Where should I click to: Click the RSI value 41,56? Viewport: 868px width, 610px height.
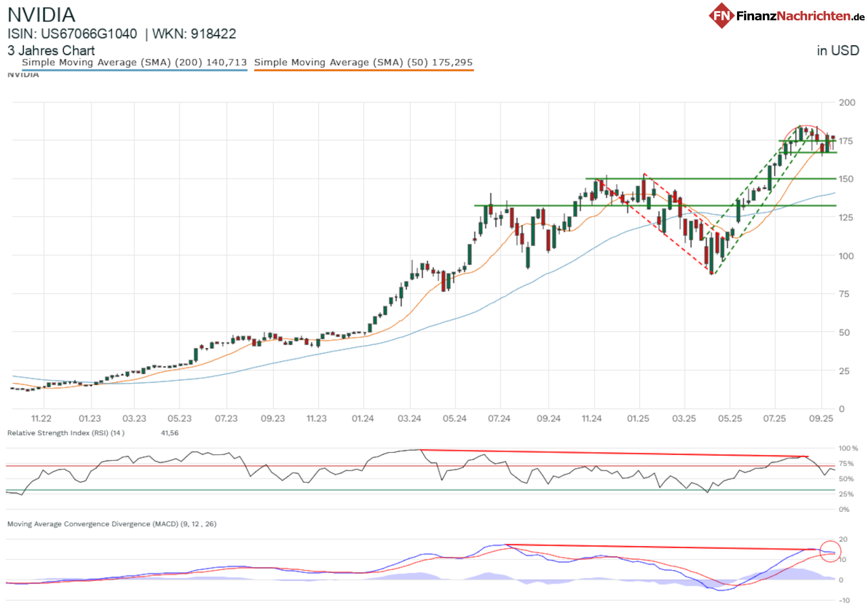169,432
